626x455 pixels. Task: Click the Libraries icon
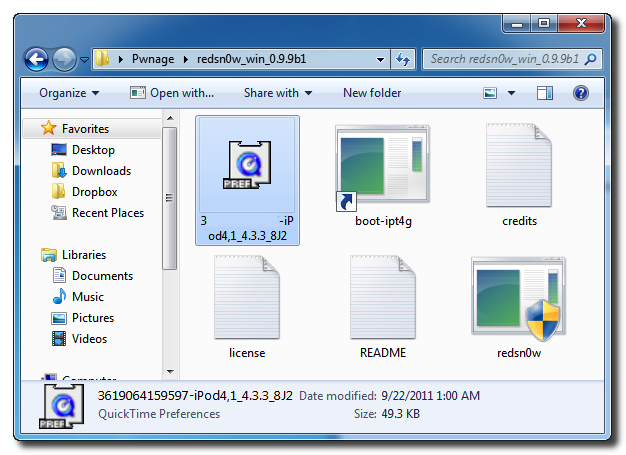click(x=49, y=255)
